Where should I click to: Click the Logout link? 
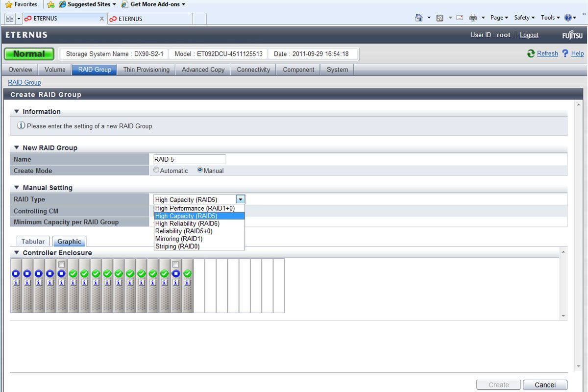click(x=529, y=35)
